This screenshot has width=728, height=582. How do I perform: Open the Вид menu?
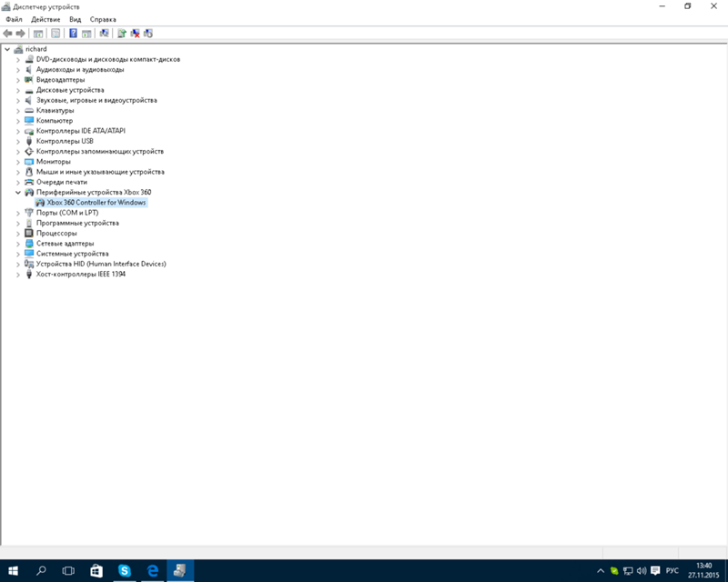(75, 19)
